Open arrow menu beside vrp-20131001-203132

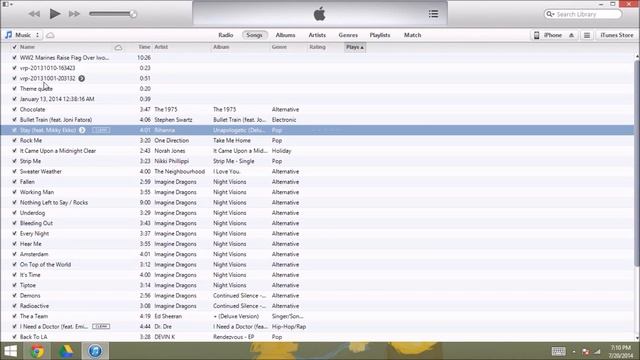pos(82,78)
